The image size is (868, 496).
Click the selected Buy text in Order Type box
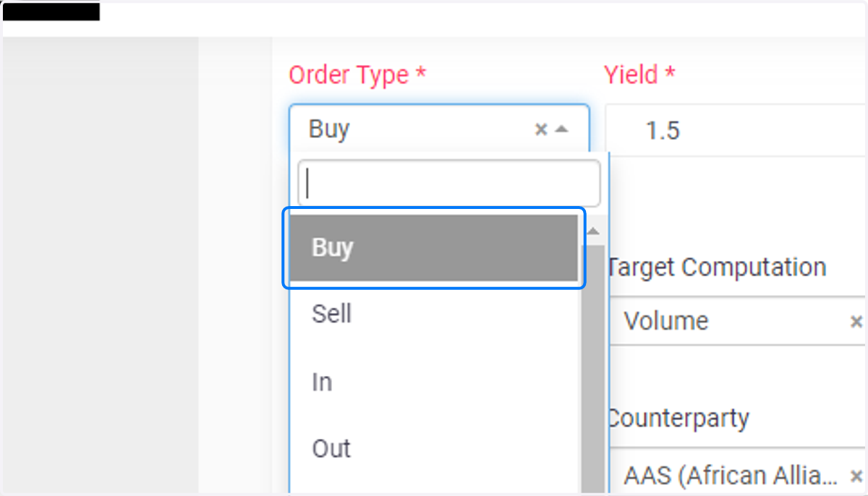329,129
